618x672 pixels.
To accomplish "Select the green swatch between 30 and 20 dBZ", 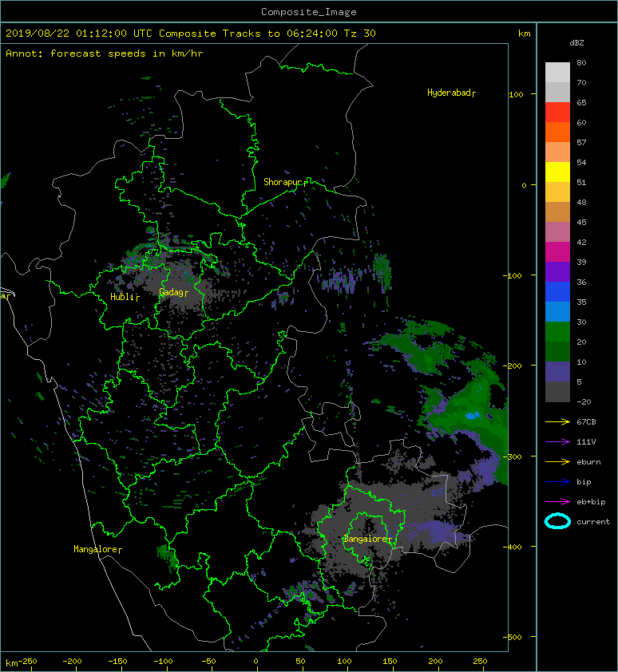I will coord(557,332).
